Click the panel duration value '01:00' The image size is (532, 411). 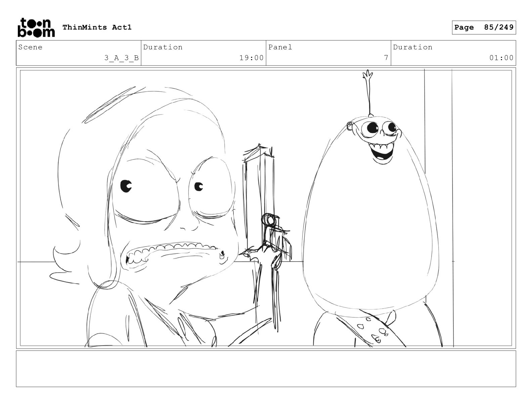click(501, 58)
